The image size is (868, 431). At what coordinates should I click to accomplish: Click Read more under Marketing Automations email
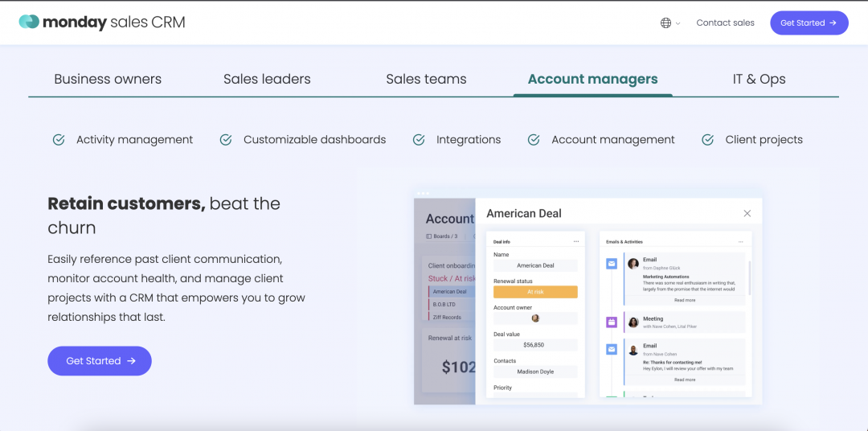685,300
